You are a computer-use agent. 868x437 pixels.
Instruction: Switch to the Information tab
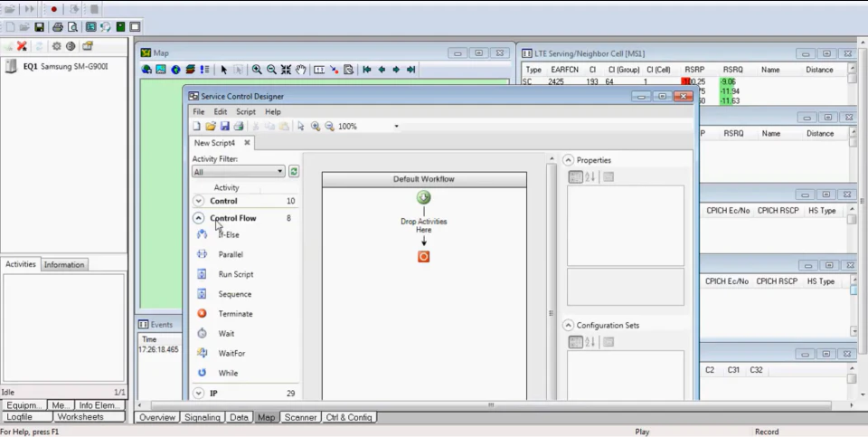tap(64, 265)
